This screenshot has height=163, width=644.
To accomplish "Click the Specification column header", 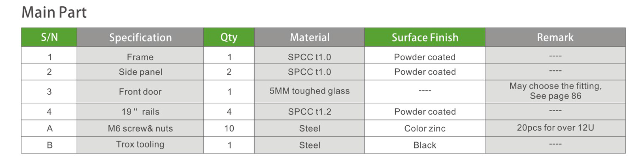I will point(140,38).
